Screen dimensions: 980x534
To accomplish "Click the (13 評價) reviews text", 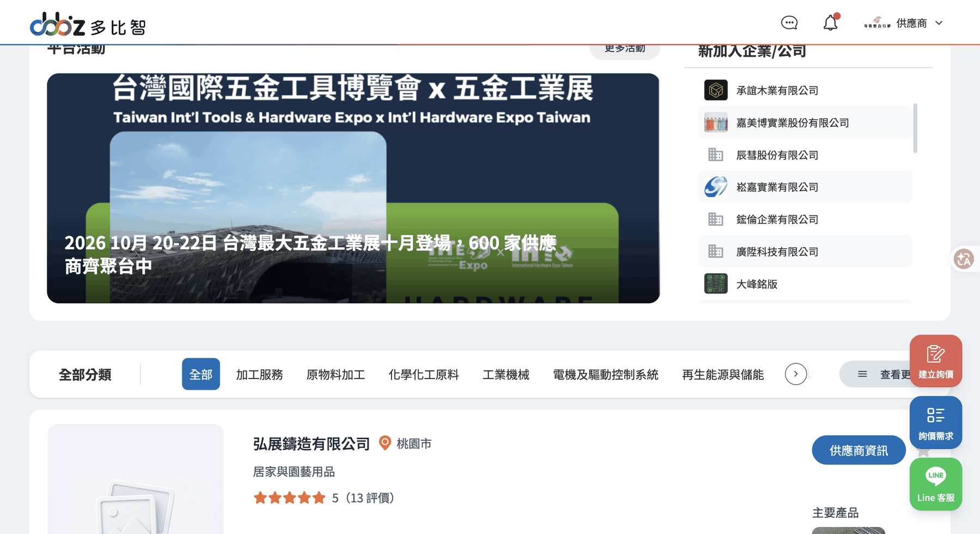I will pyautogui.click(x=370, y=498).
